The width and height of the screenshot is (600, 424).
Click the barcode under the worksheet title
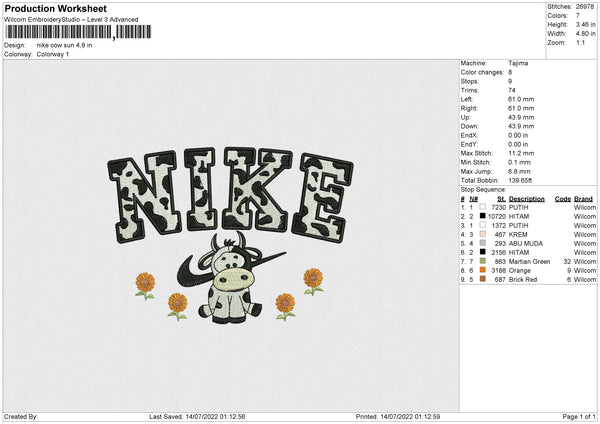[78, 32]
